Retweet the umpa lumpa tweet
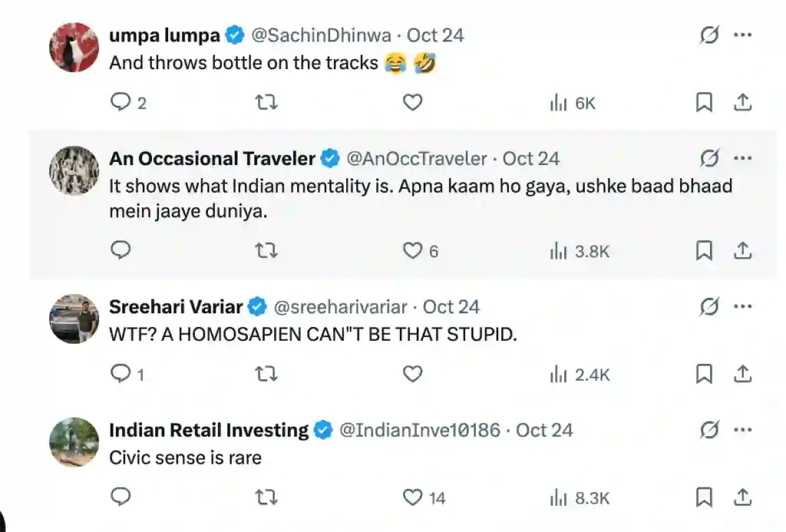Image resolution: width=786 pixels, height=532 pixels. point(266,102)
